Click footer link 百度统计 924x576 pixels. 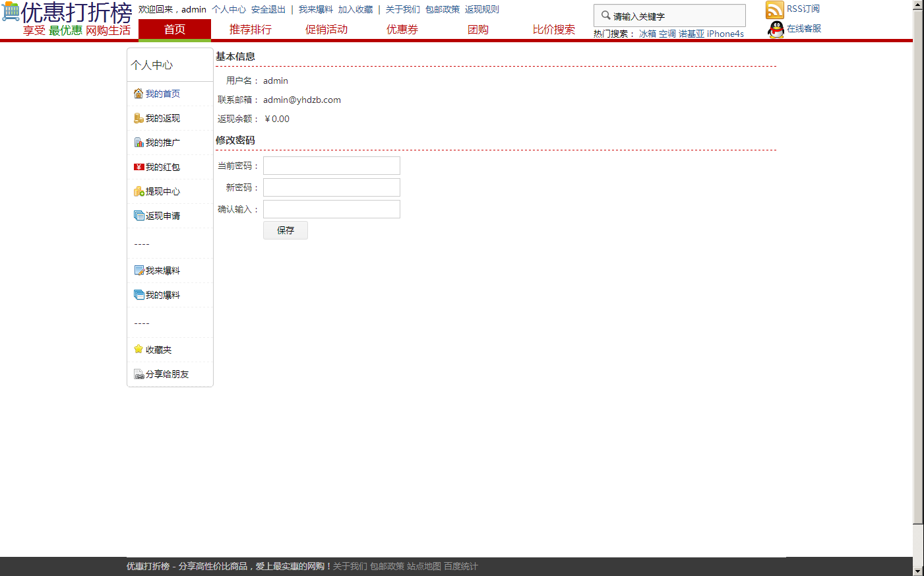(461, 566)
